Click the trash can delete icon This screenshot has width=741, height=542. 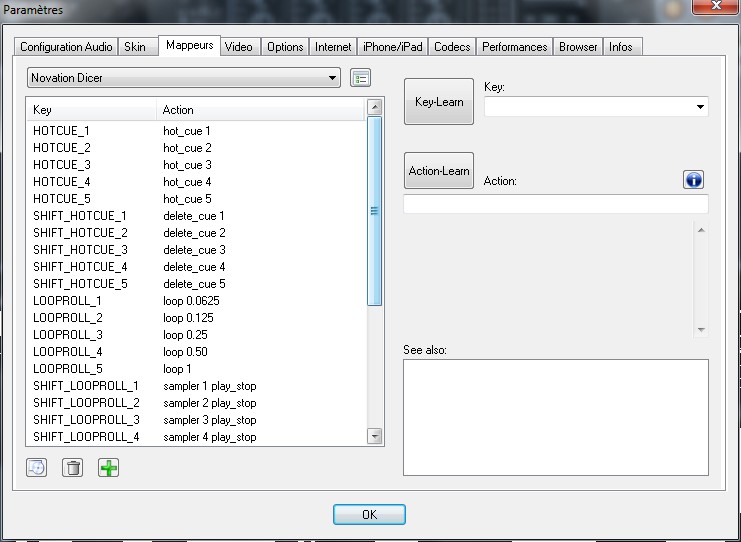(72, 467)
